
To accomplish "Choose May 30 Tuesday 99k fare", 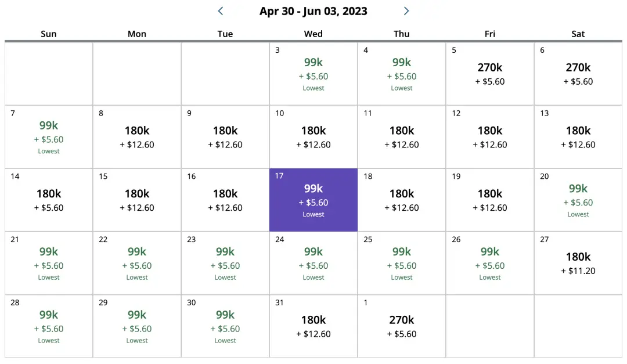I will tap(225, 326).
